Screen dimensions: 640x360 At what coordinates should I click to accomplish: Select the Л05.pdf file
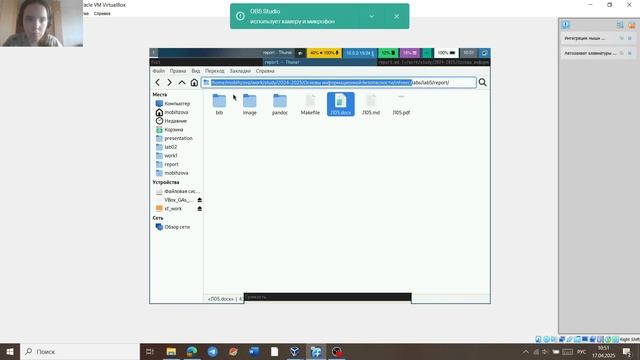click(401, 104)
